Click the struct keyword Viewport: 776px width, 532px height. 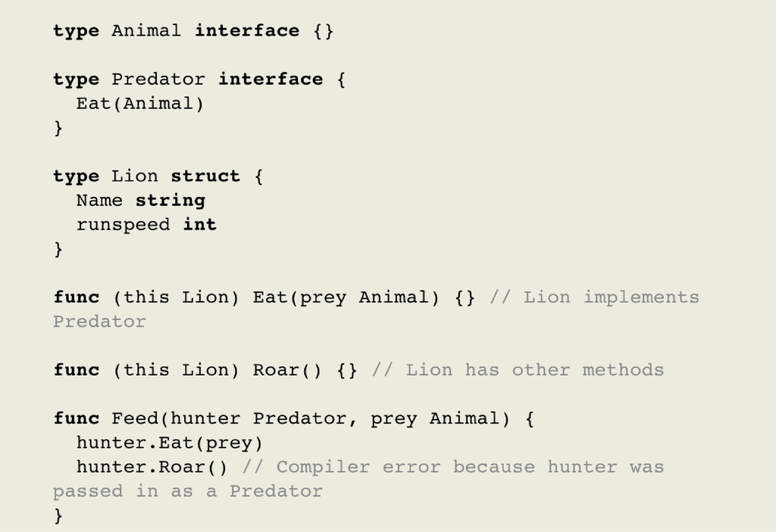pos(205,177)
